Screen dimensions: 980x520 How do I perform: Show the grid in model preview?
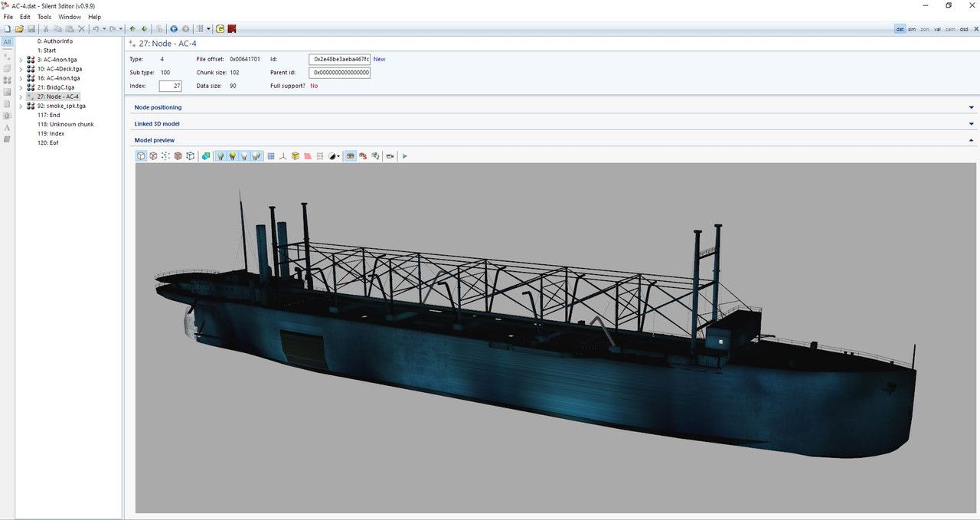(x=270, y=156)
